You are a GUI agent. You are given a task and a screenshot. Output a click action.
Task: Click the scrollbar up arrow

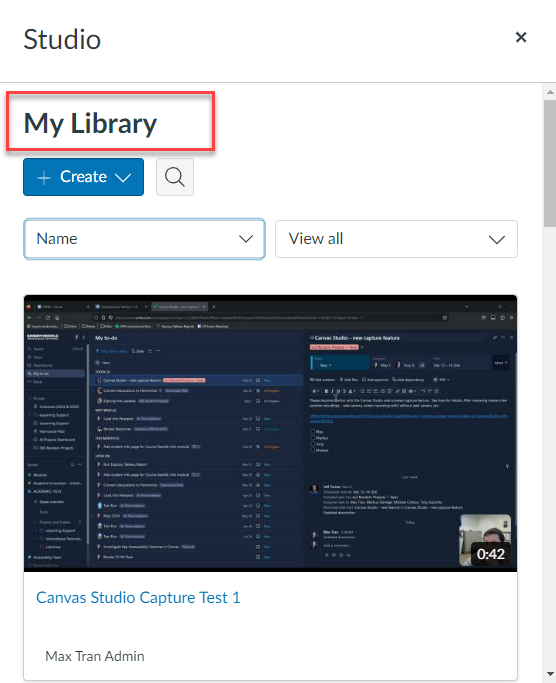coord(550,92)
